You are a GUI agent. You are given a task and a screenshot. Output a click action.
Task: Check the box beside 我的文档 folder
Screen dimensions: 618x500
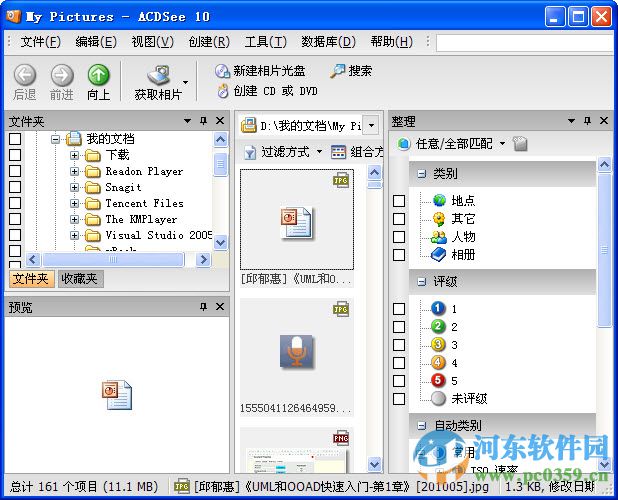click(x=15, y=139)
